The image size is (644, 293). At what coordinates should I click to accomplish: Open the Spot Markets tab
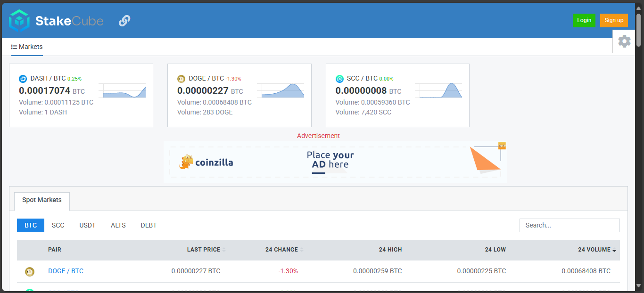click(42, 200)
